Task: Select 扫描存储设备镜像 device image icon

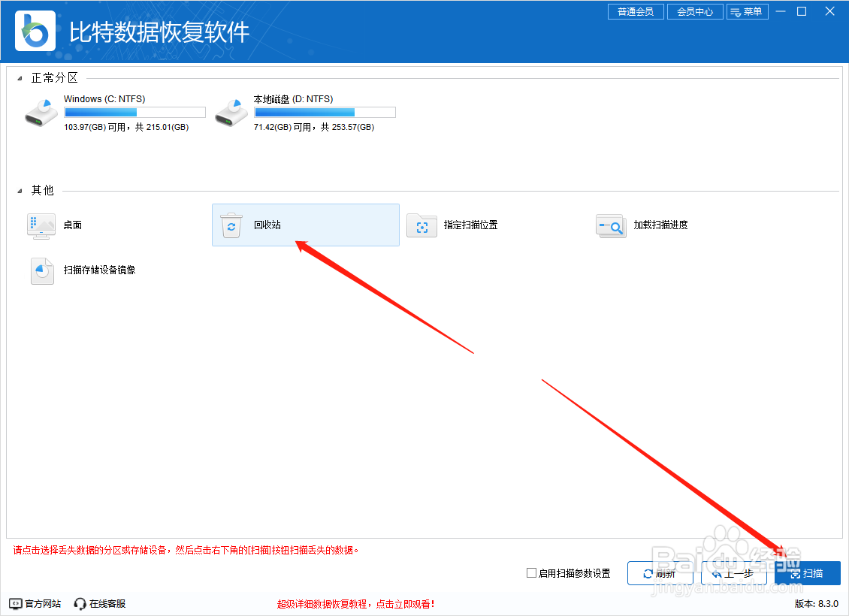Action: click(41, 270)
